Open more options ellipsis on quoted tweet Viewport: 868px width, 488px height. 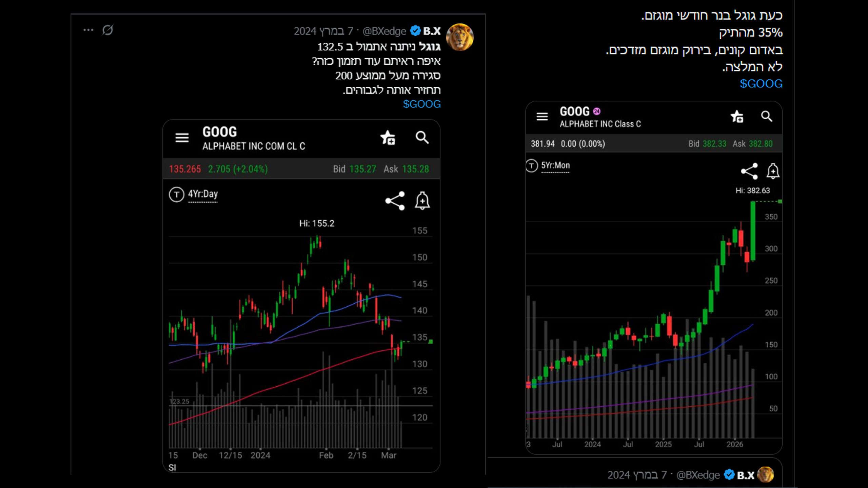[x=88, y=30]
